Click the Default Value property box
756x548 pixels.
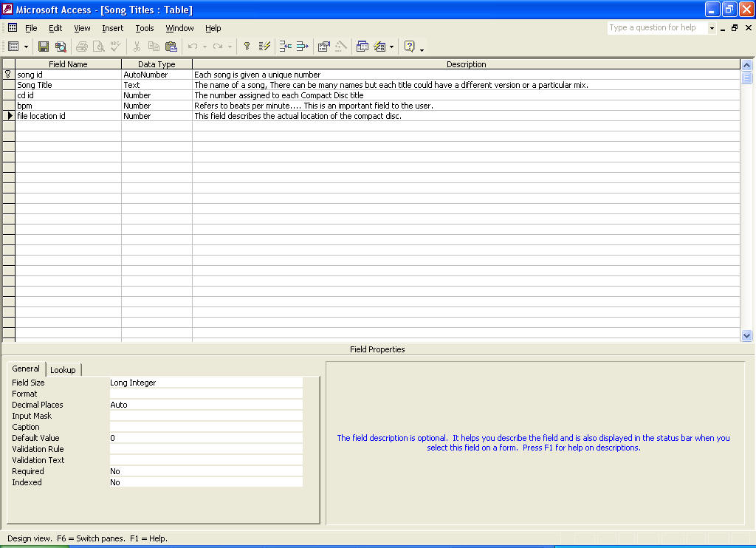(x=206, y=438)
